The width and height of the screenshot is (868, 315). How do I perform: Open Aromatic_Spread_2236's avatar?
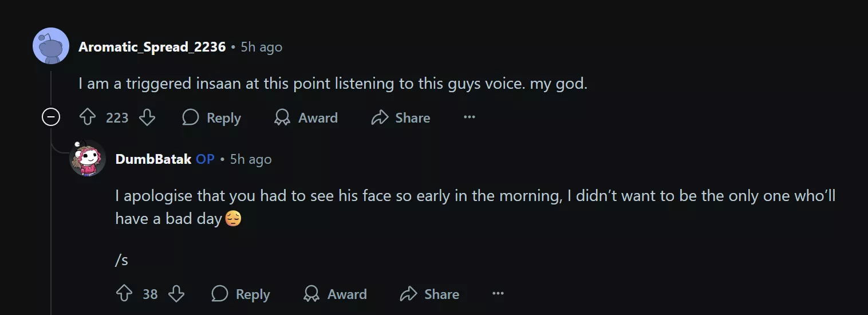[x=51, y=46]
